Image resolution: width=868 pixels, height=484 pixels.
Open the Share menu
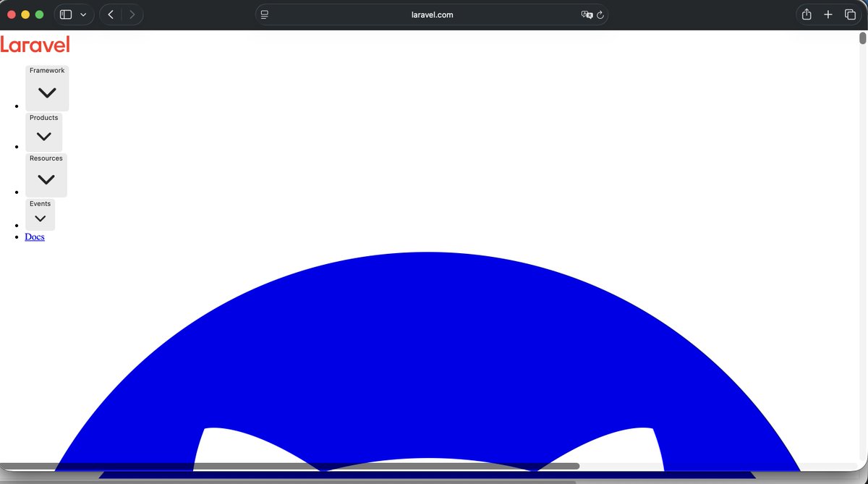click(807, 14)
